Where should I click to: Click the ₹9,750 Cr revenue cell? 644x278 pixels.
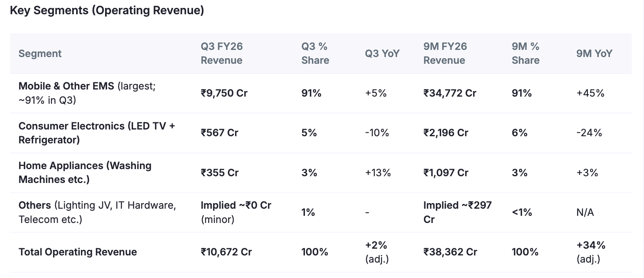[x=224, y=93]
